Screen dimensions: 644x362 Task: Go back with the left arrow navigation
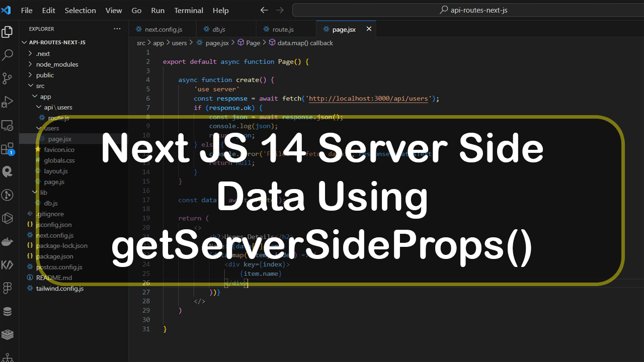coord(264,10)
